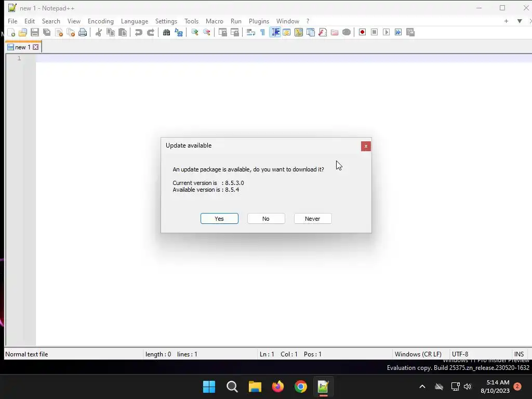The height and width of the screenshot is (399, 532).
Task: Click the Close All toolbar icon
Action: pos(71,32)
